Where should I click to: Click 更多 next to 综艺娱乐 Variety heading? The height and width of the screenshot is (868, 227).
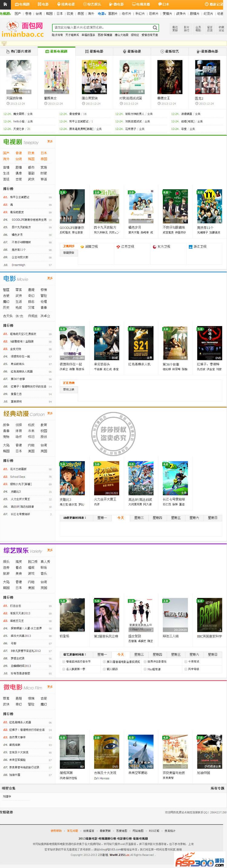[x=50, y=550]
